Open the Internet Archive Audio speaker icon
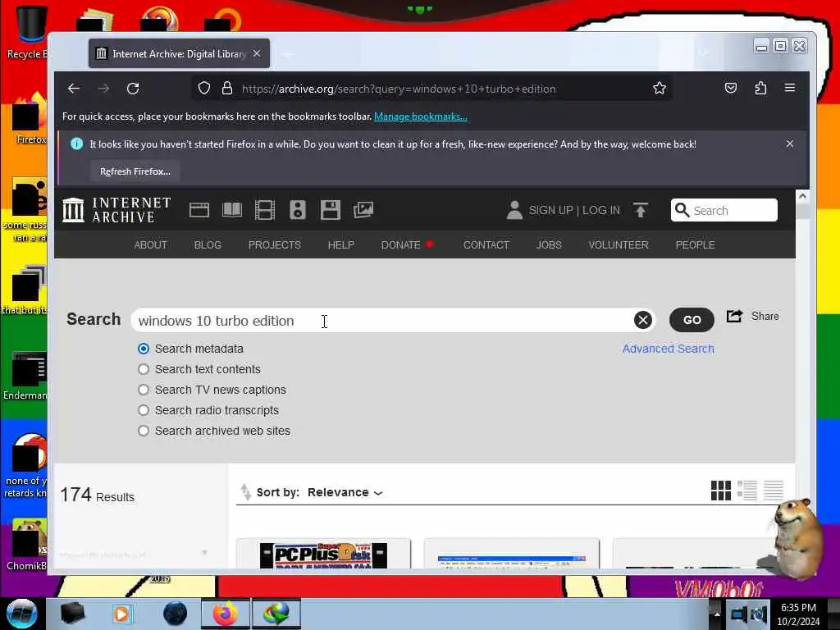840x630 pixels. (x=298, y=210)
